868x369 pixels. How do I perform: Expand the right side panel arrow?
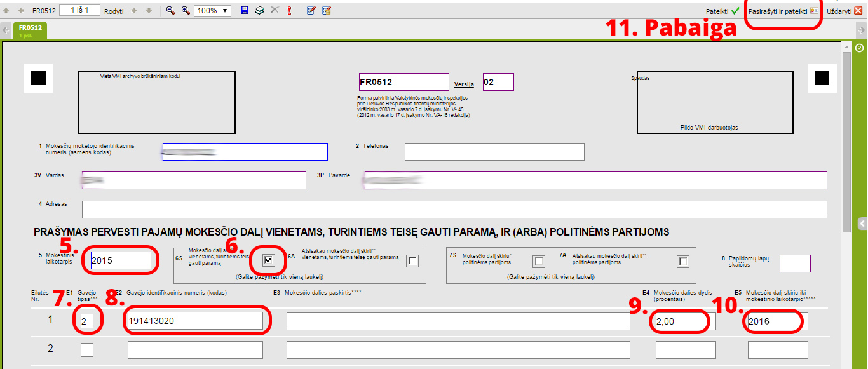[862, 223]
